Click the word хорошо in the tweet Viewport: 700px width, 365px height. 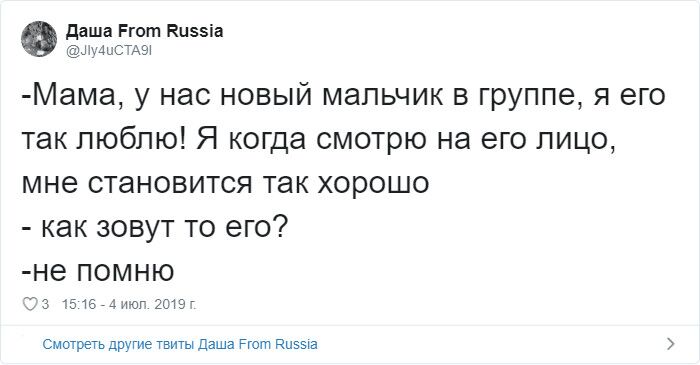tap(373, 184)
